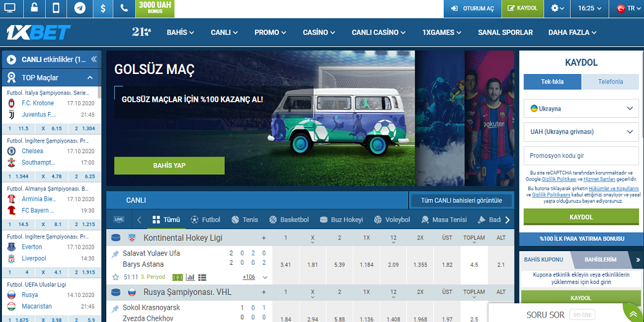Open the settings gear dropdown

(557, 8)
